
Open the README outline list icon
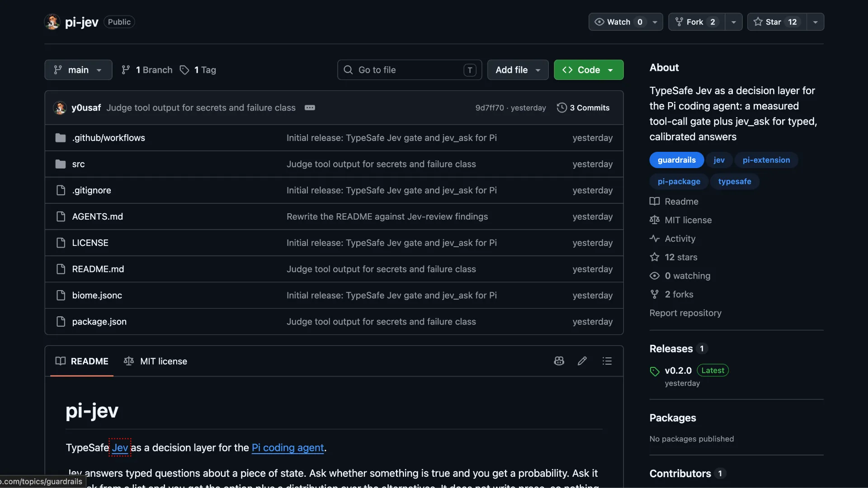pyautogui.click(x=607, y=361)
